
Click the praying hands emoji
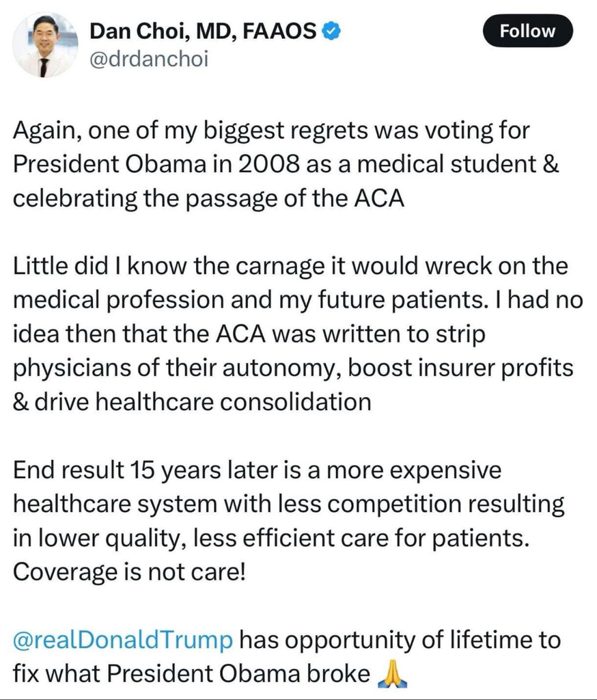(x=392, y=674)
